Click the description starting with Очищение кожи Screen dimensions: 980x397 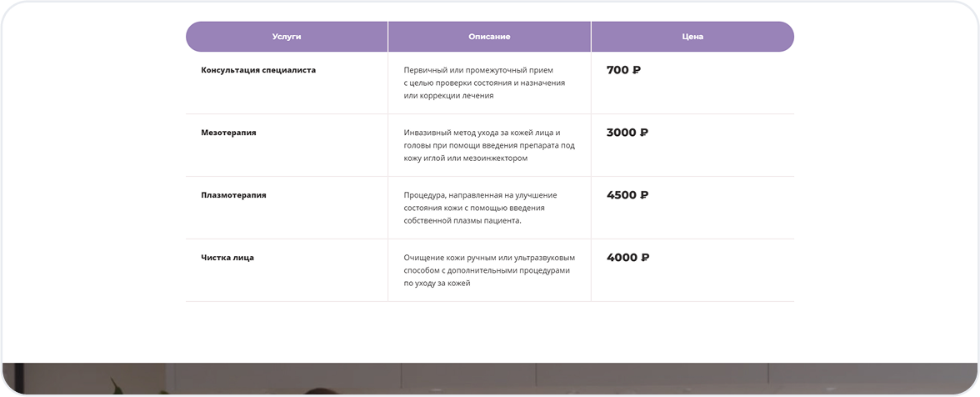coord(489,258)
